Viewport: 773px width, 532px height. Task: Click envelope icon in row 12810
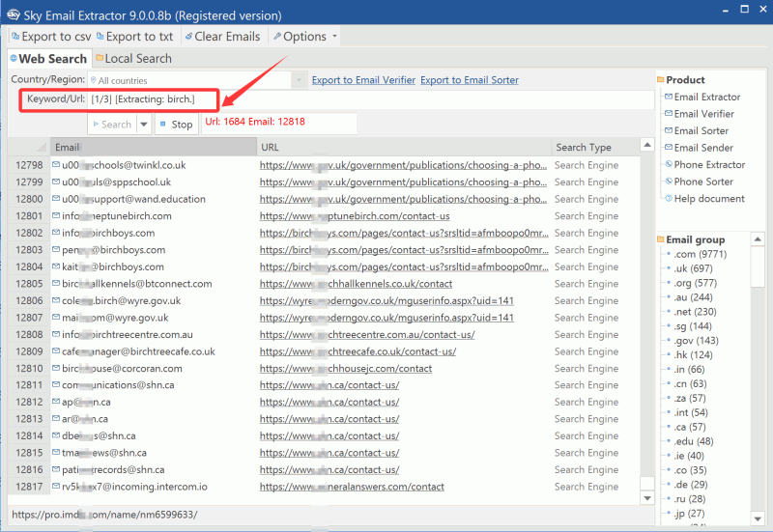[x=56, y=369]
